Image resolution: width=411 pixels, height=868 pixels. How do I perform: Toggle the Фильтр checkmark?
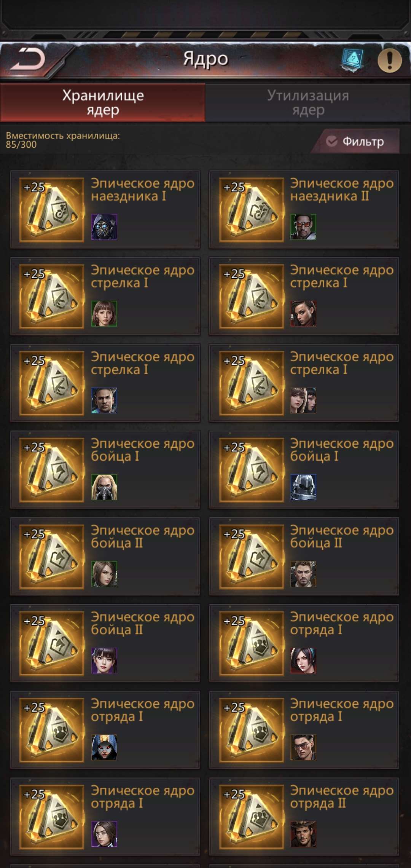click(332, 141)
